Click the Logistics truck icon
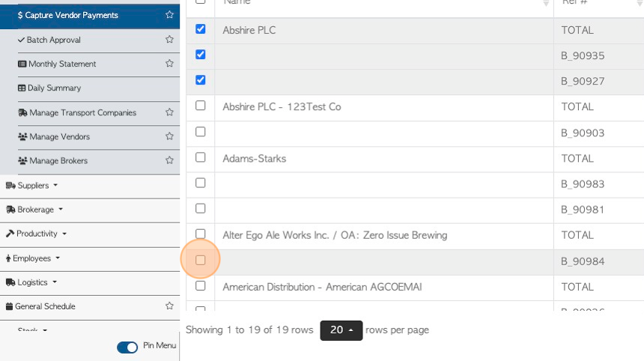 click(10, 282)
